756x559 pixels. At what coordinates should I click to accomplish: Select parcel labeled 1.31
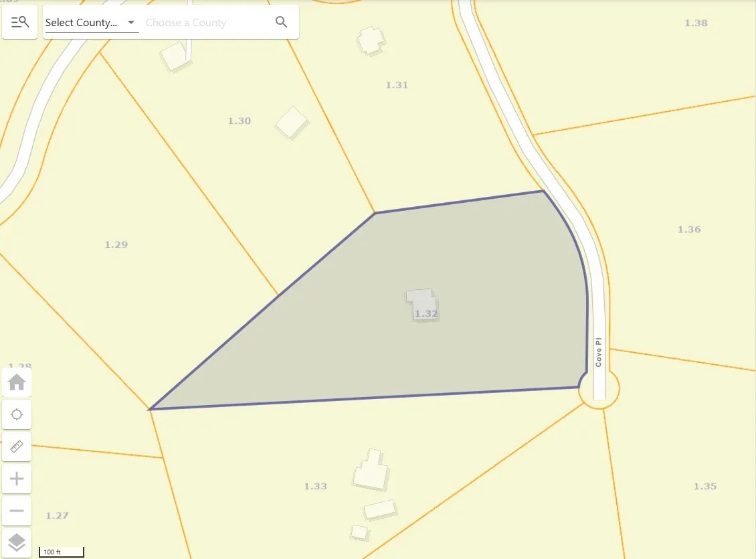[397, 85]
